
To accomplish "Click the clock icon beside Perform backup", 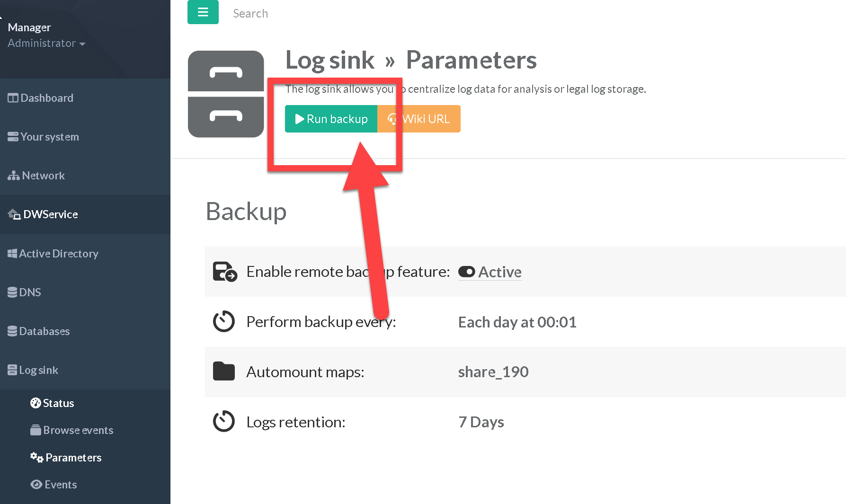I will [223, 322].
